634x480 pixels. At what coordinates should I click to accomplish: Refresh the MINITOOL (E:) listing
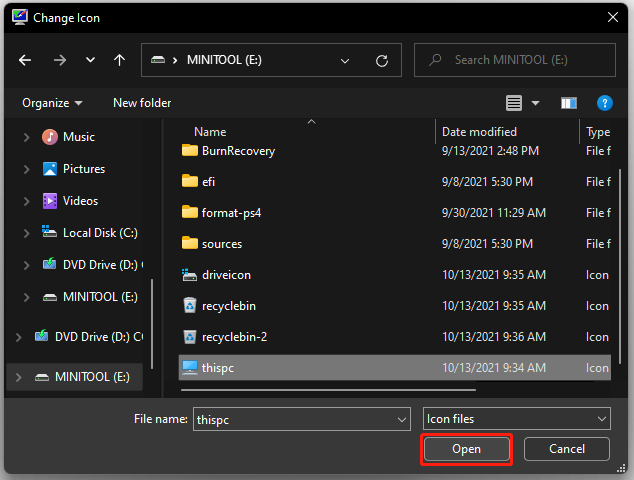tap(382, 61)
